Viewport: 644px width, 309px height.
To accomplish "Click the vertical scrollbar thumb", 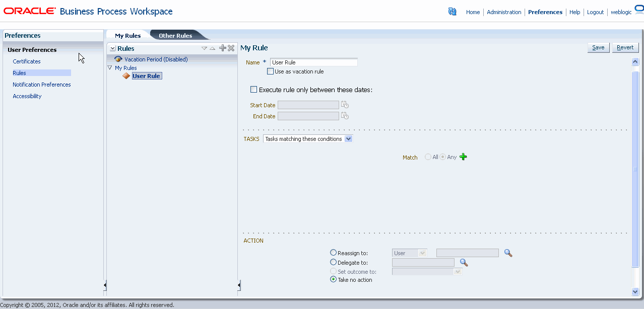I will click(x=635, y=169).
